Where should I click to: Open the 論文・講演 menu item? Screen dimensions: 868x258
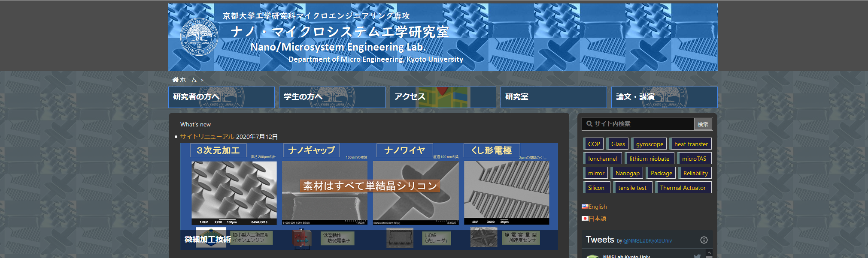[x=665, y=97]
